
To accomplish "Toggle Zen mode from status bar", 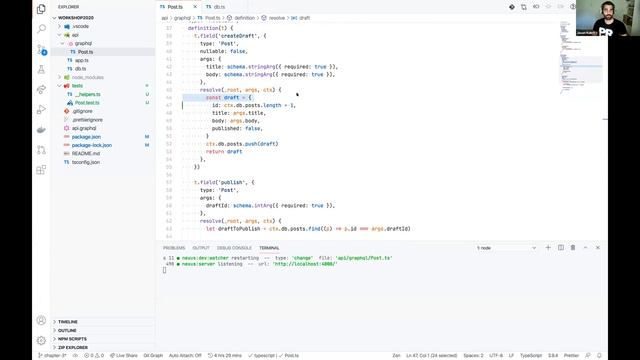I will click(x=396, y=356).
